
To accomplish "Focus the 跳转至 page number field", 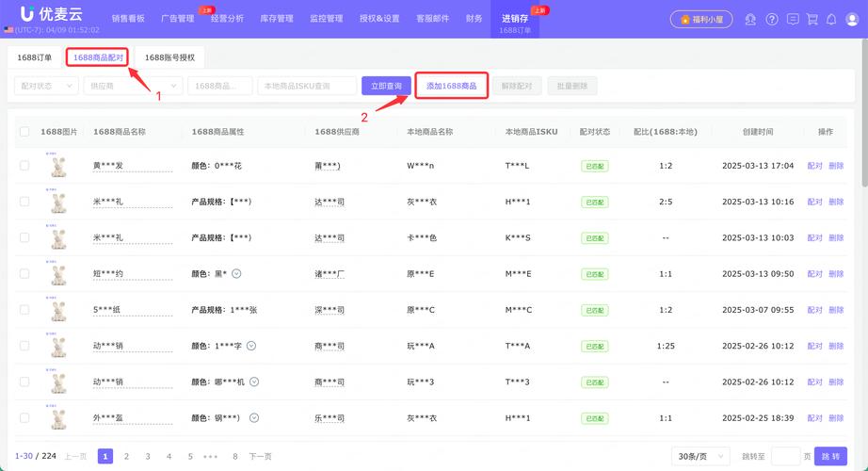I will point(785,457).
